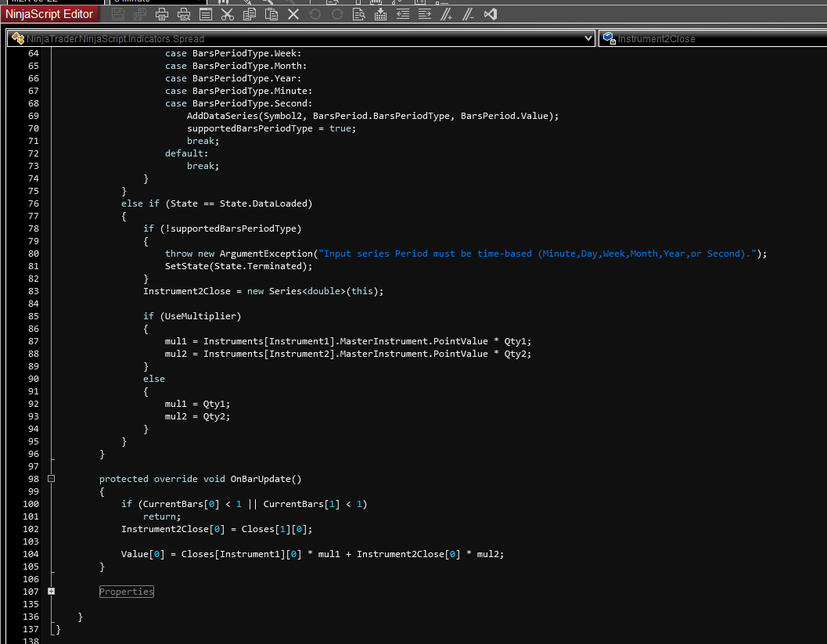Place cursor on the SetState(State.Terminated) line
The image size is (827, 644).
(x=238, y=266)
